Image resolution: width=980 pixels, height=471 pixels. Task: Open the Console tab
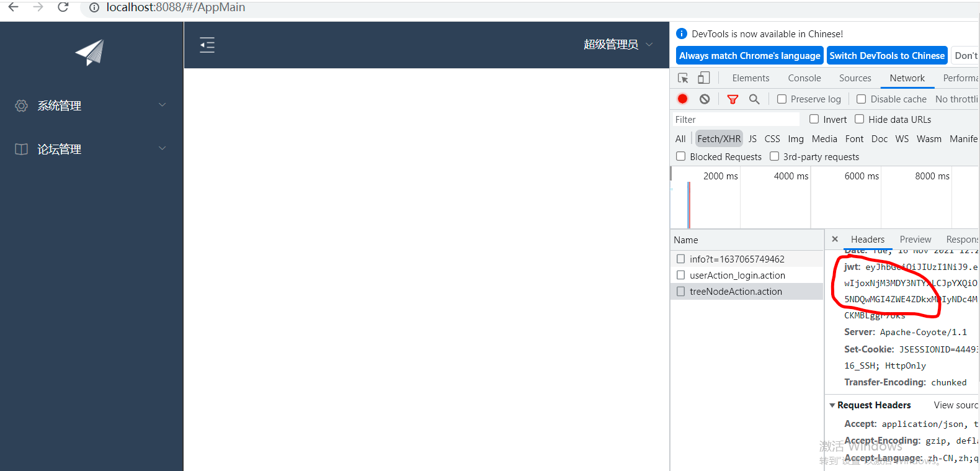click(x=804, y=78)
